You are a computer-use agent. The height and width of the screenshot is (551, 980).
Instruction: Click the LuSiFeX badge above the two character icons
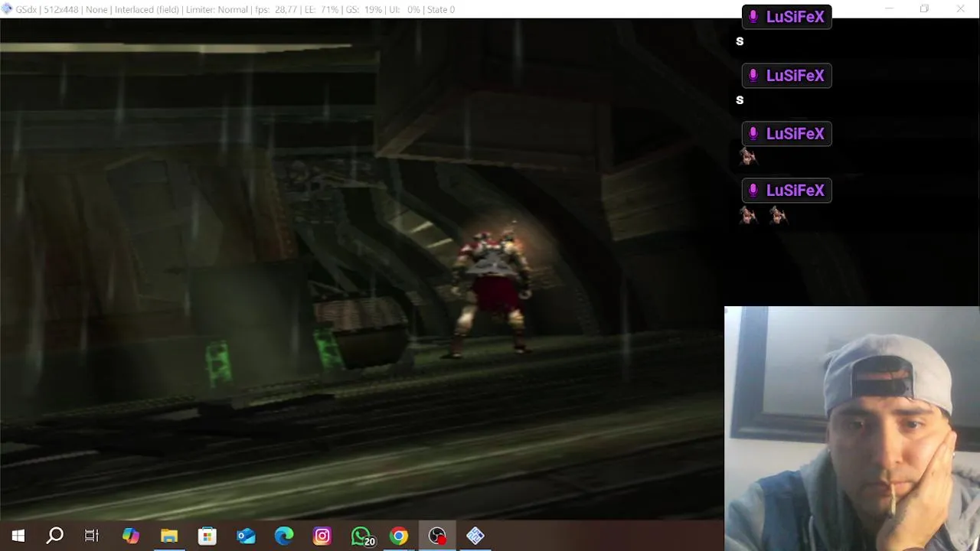pyautogui.click(x=786, y=191)
